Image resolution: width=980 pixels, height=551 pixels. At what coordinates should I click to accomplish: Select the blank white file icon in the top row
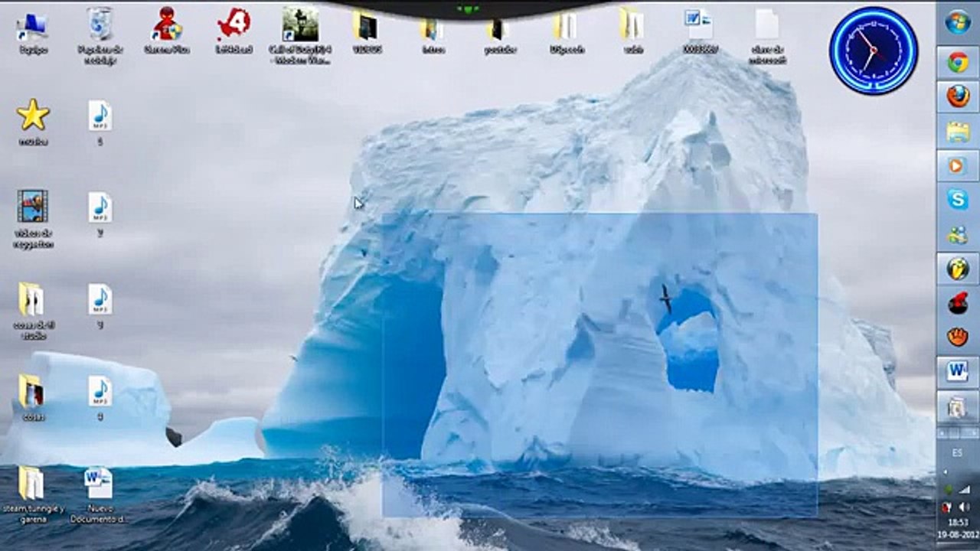coord(766,35)
